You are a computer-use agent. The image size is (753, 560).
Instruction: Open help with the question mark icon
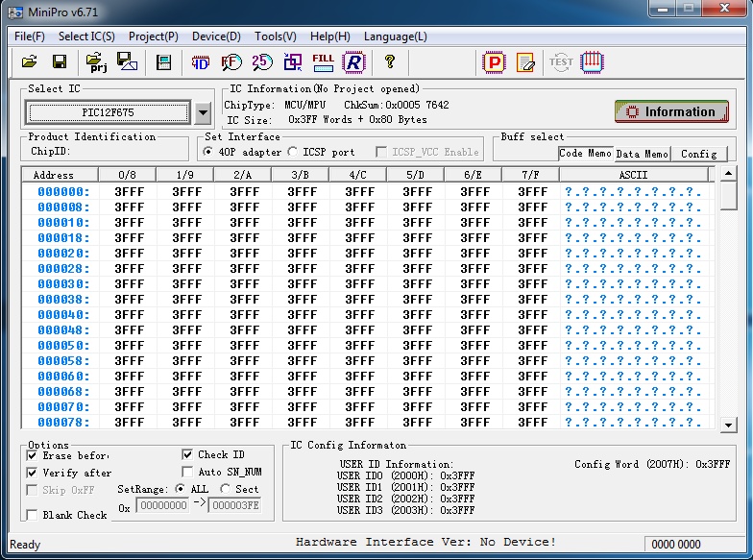pos(390,61)
